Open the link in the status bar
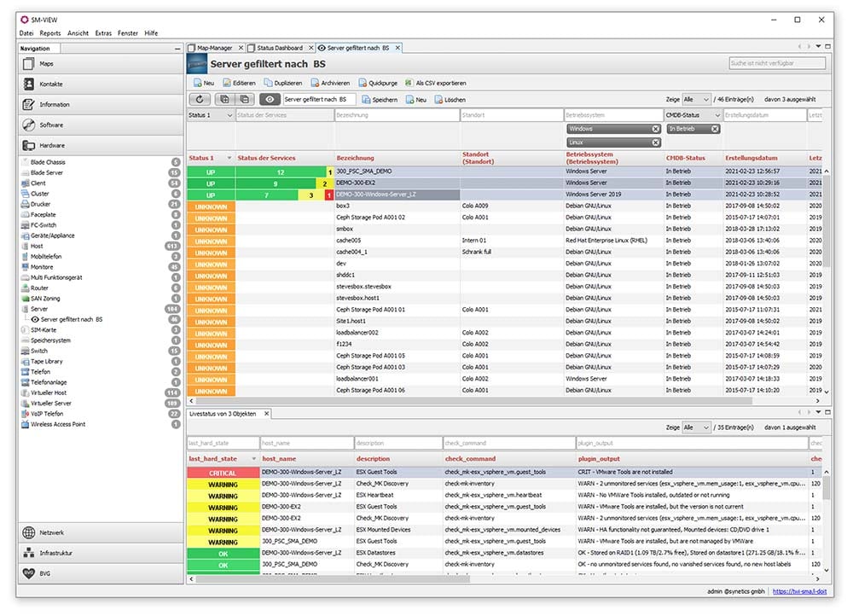The width and height of the screenshot is (853, 616). pyautogui.click(x=799, y=591)
